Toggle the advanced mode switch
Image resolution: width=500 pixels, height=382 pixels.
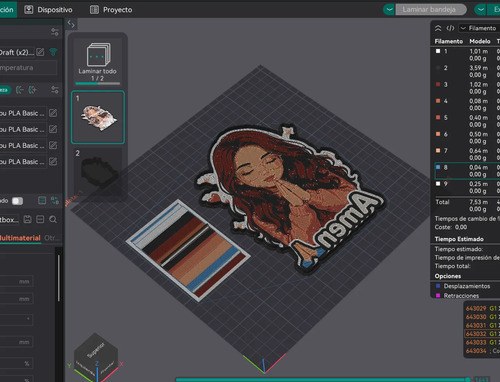tap(17, 201)
